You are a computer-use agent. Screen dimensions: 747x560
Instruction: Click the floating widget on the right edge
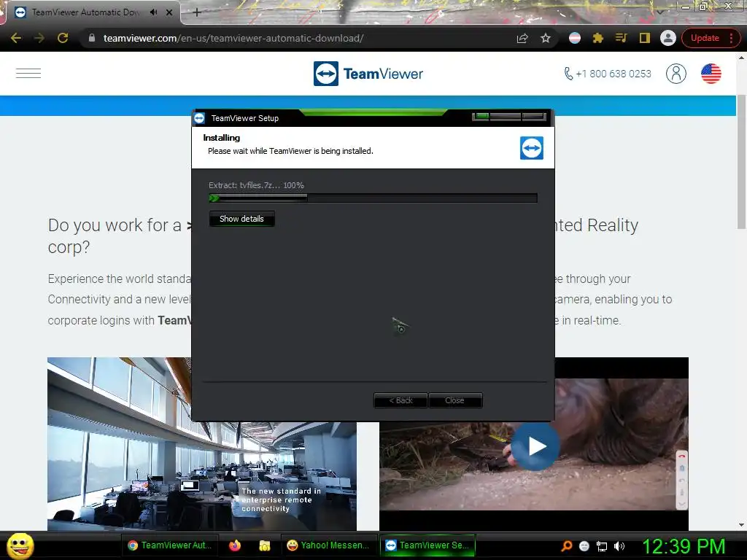(x=682, y=480)
